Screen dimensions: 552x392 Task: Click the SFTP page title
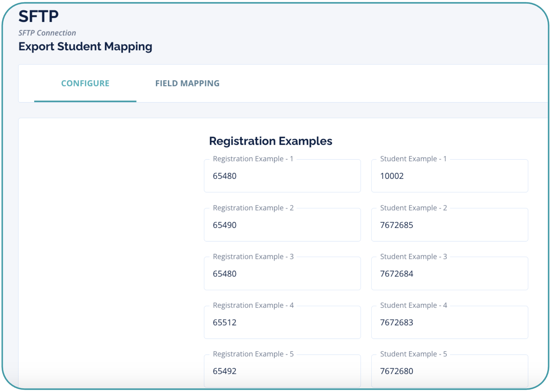click(x=39, y=16)
